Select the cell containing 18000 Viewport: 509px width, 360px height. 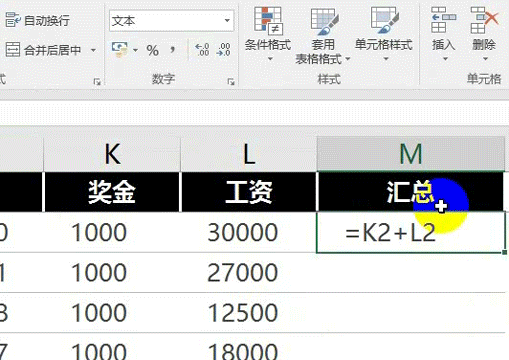(x=248, y=347)
